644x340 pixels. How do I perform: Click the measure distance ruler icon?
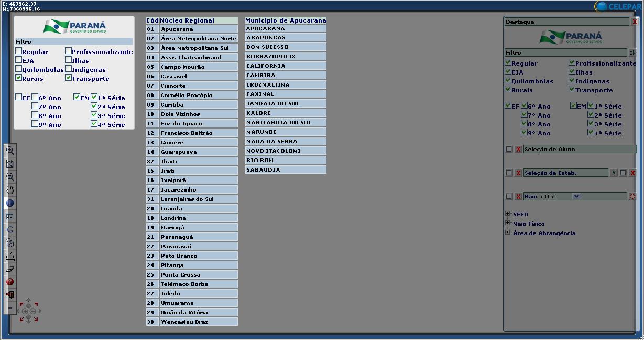coord(10,257)
